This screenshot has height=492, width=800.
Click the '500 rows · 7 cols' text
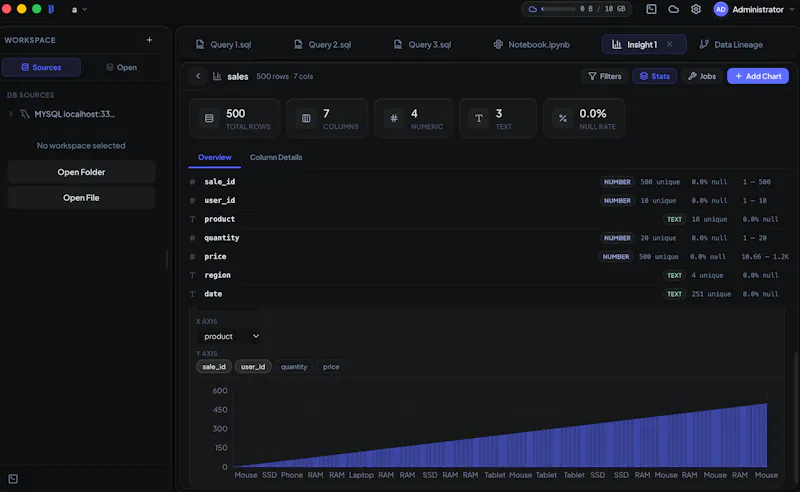click(285, 76)
